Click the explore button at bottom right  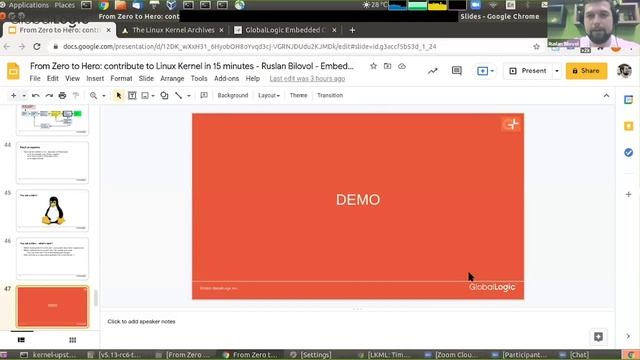[598, 337]
